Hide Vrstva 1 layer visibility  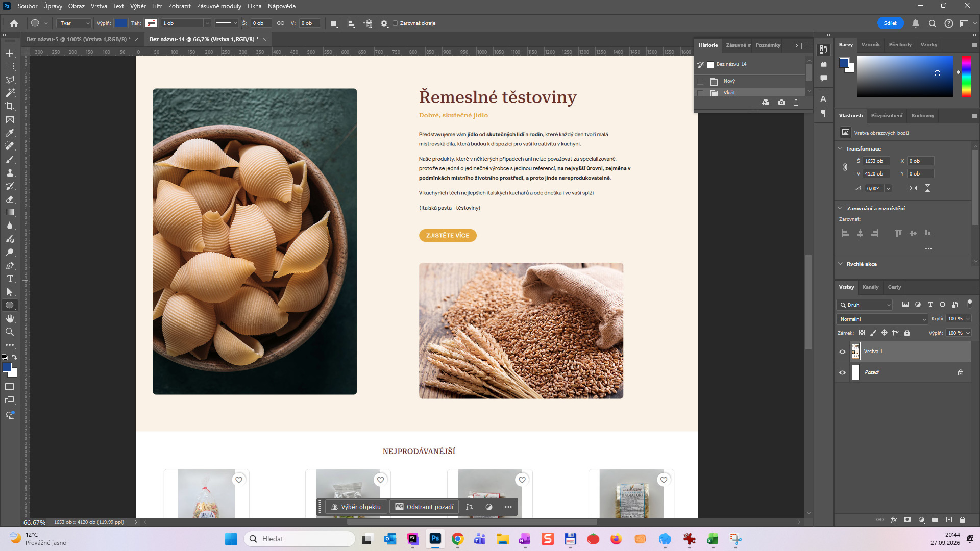click(x=842, y=352)
